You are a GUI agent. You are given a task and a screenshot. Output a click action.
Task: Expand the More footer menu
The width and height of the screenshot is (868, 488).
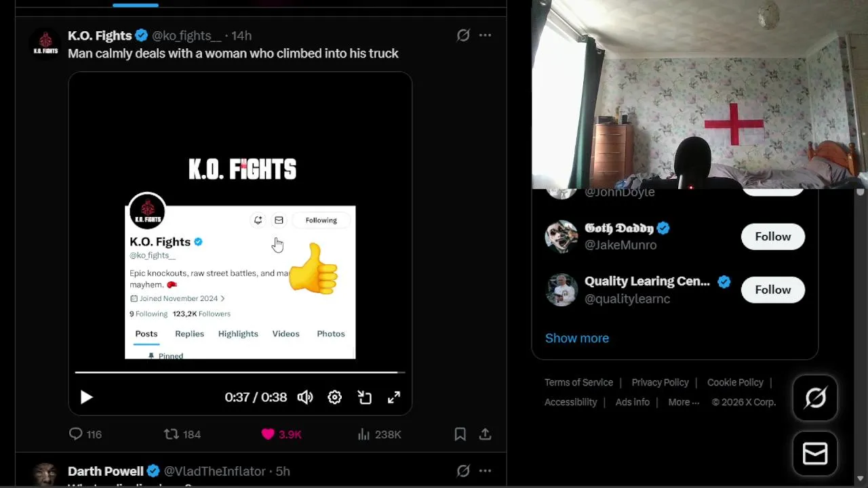(x=683, y=402)
